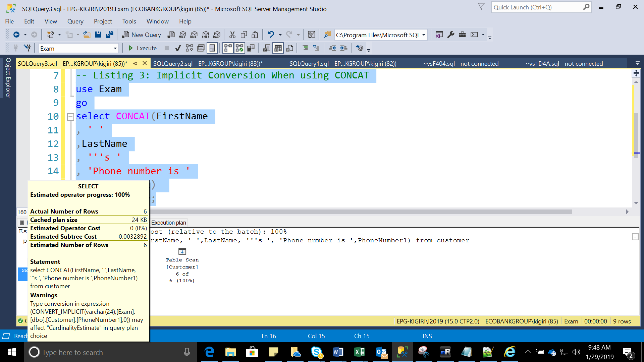This screenshot has height=362, width=644.
Task: Click the Navigate Backward arrow icon
Action: (16, 35)
